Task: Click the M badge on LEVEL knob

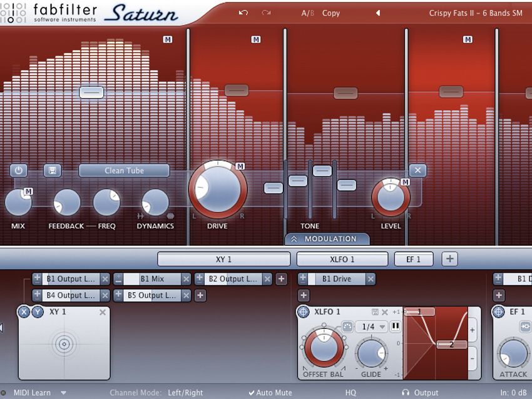Action: 405,183
